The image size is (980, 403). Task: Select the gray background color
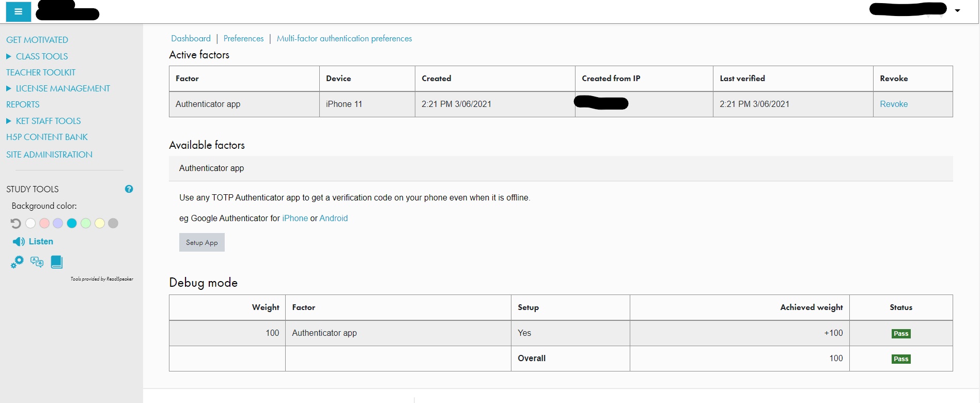point(113,223)
